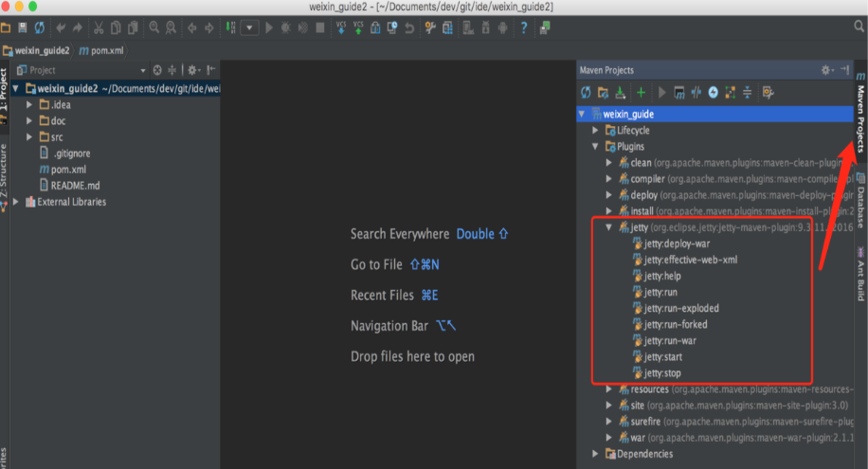Toggle Maven Offline Mode
This screenshot has width=868, height=469.
[696, 93]
